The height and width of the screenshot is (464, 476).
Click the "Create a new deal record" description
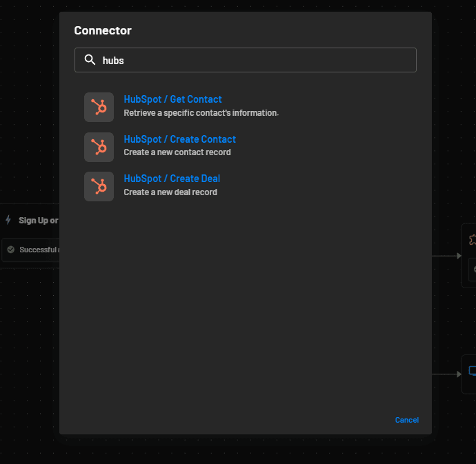[170, 192]
